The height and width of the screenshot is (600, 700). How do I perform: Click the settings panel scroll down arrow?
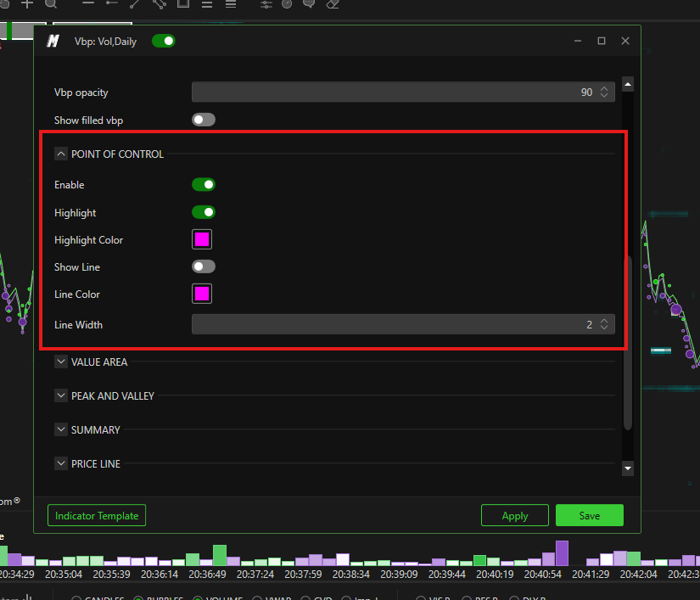628,468
